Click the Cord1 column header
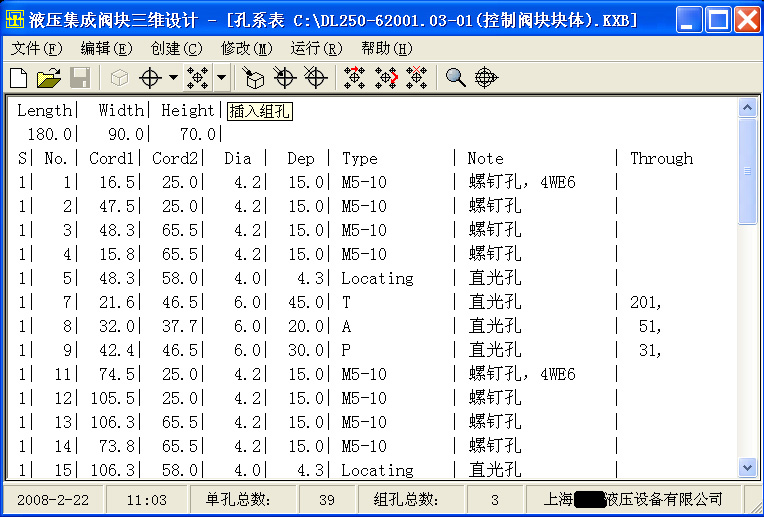Image resolution: width=764 pixels, height=517 pixels. 111,158
